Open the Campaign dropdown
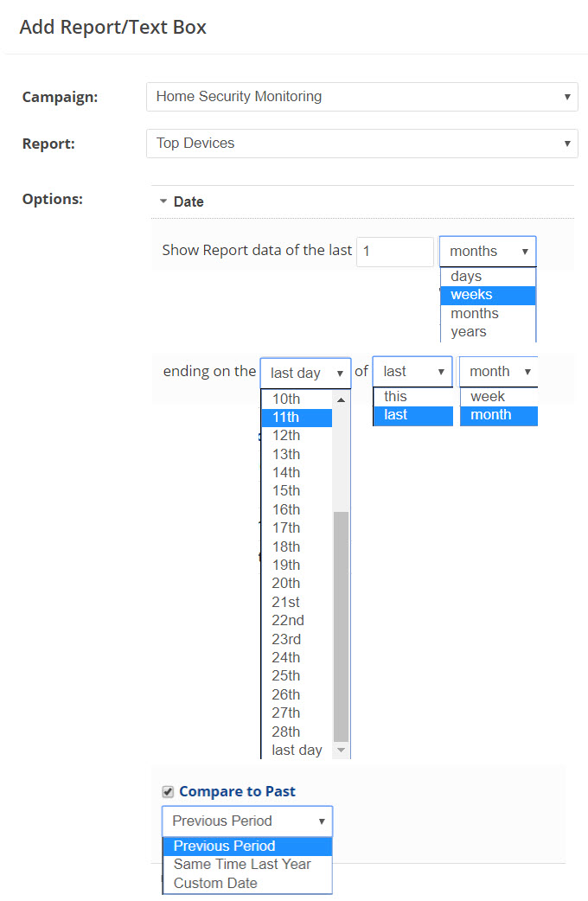The width and height of the screenshot is (588, 901). 361,97
